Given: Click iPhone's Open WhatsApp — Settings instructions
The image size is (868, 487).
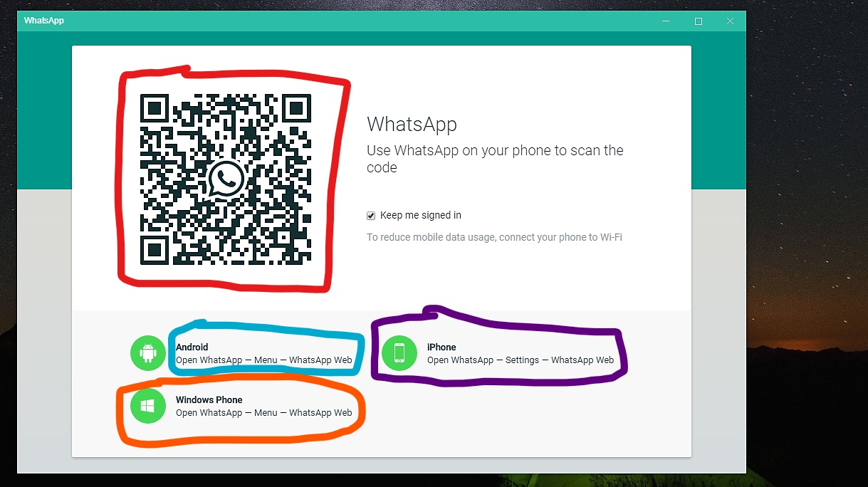Looking at the screenshot, I should [x=521, y=360].
